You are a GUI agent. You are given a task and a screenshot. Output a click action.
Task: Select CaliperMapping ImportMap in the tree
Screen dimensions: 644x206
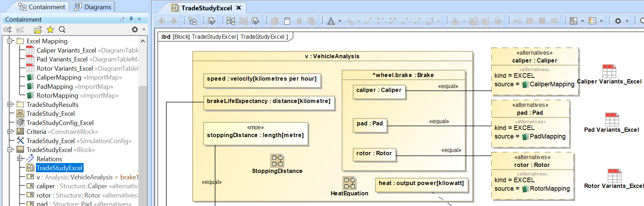(59, 77)
